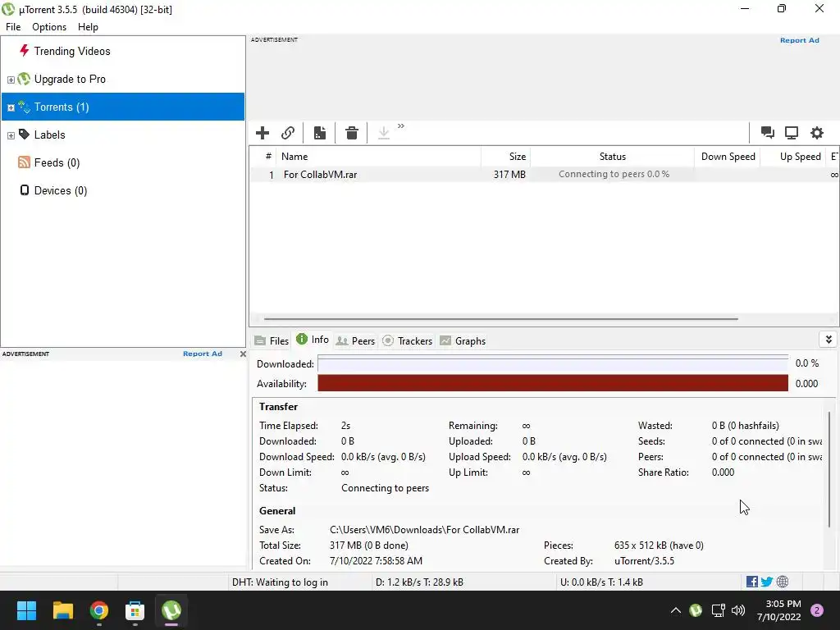Image resolution: width=840 pixels, height=630 pixels.
Task: Open Microsoft Store from taskbar
Action: click(x=135, y=610)
